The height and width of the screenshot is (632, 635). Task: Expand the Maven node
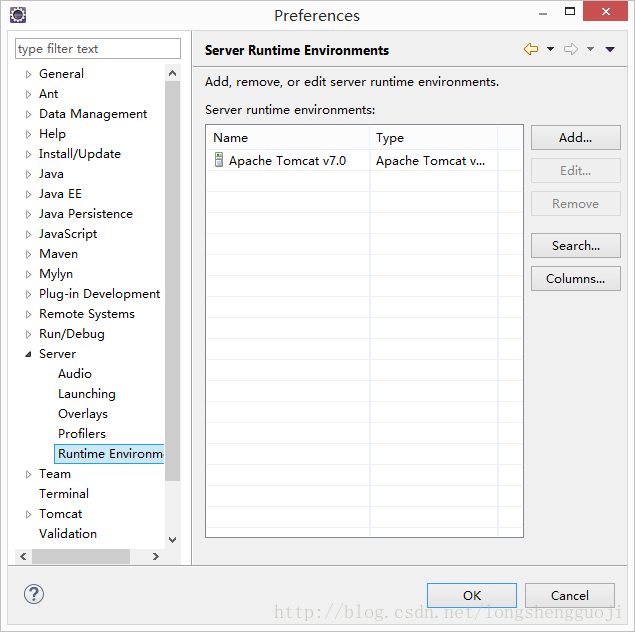click(28, 254)
